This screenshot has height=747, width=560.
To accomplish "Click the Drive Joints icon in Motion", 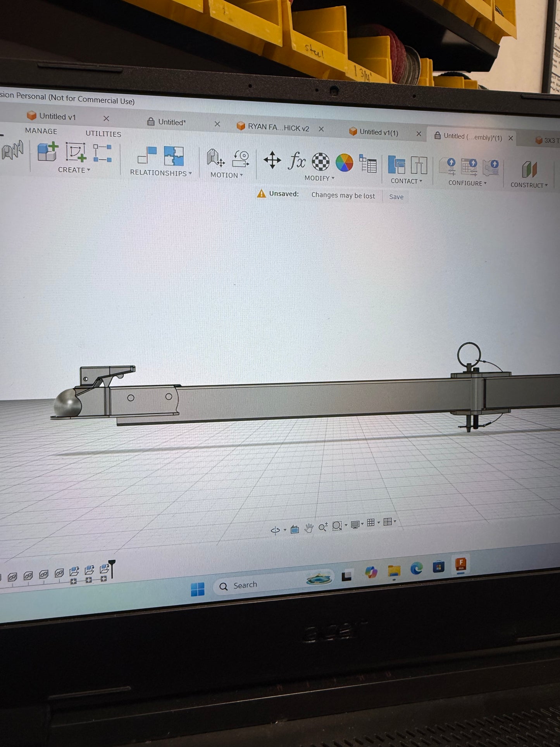I will coord(215,158).
